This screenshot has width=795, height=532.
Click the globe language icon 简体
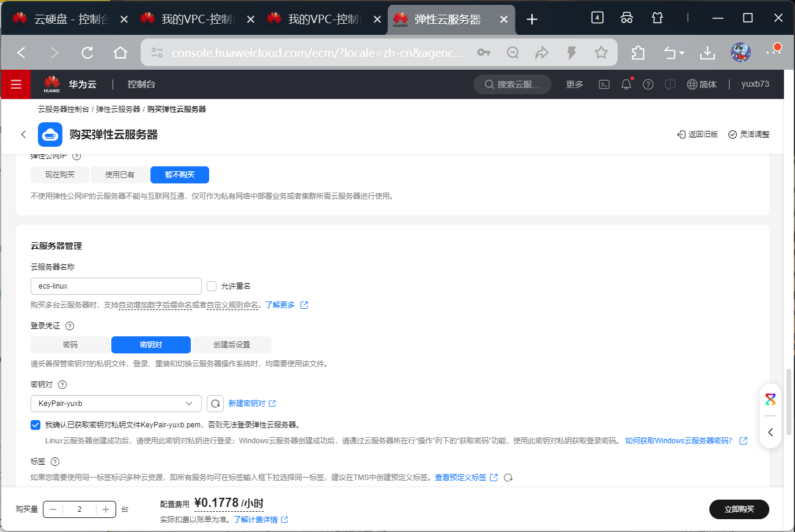tap(701, 84)
